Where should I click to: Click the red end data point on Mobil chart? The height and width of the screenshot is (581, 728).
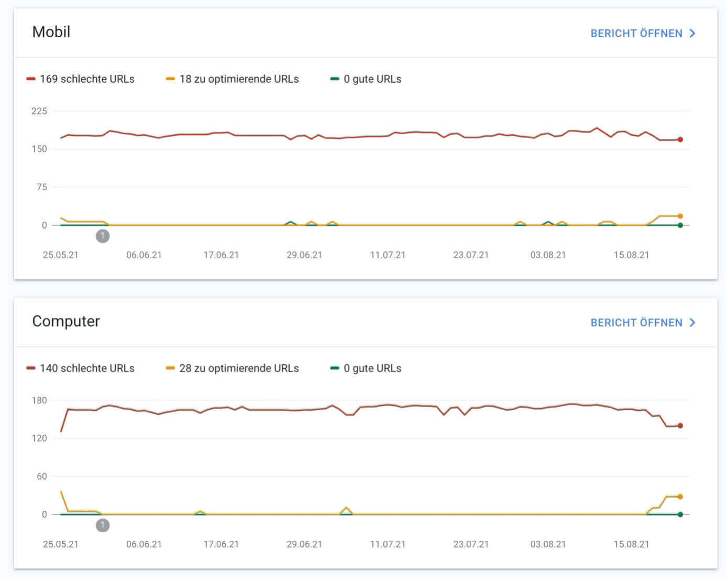point(680,139)
